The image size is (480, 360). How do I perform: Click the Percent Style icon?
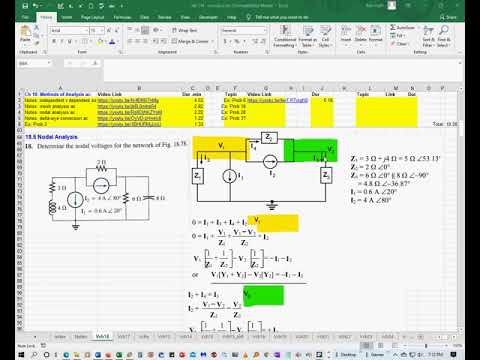pos(236,41)
